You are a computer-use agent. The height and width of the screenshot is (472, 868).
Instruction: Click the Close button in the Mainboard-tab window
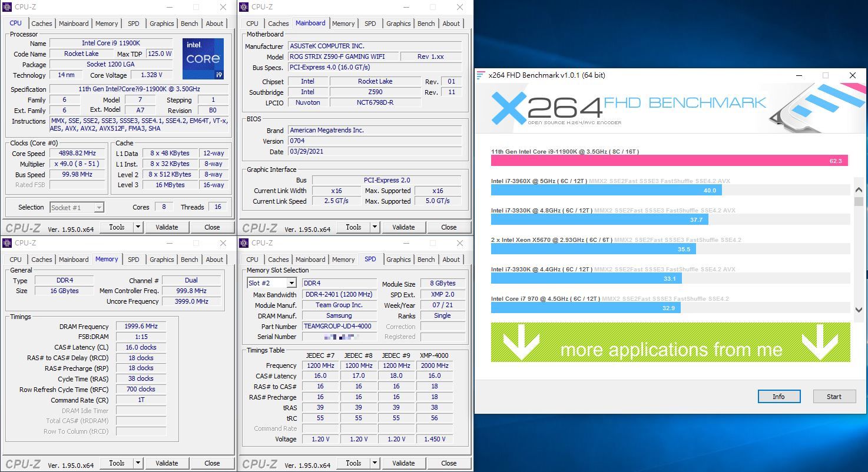[449, 227]
